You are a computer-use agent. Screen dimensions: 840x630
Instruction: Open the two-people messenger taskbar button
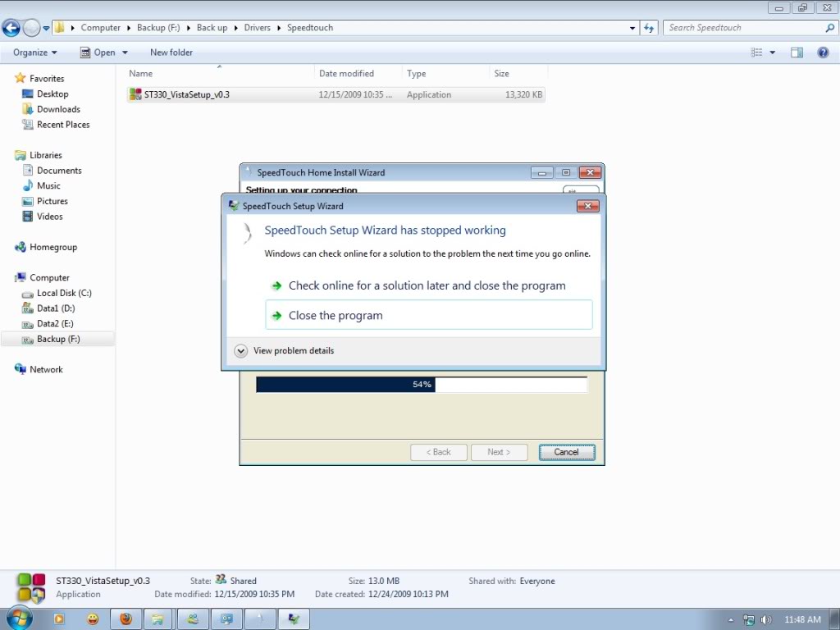coord(193,619)
